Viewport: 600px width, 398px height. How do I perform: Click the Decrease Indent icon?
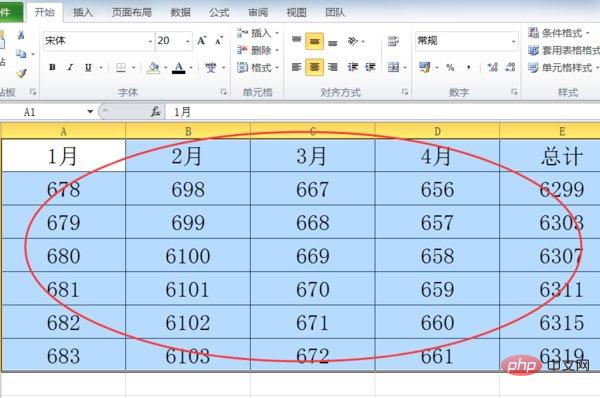(352, 67)
